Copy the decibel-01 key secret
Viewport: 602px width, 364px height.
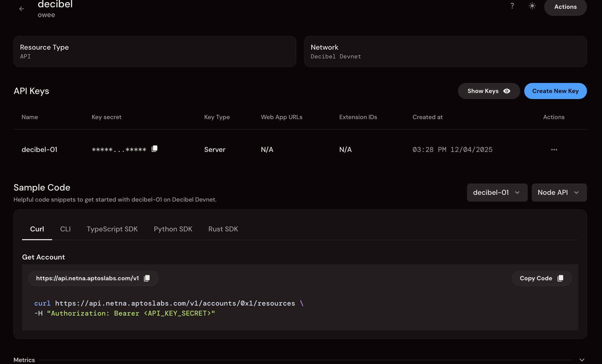pyautogui.click(x=155, y=149)
